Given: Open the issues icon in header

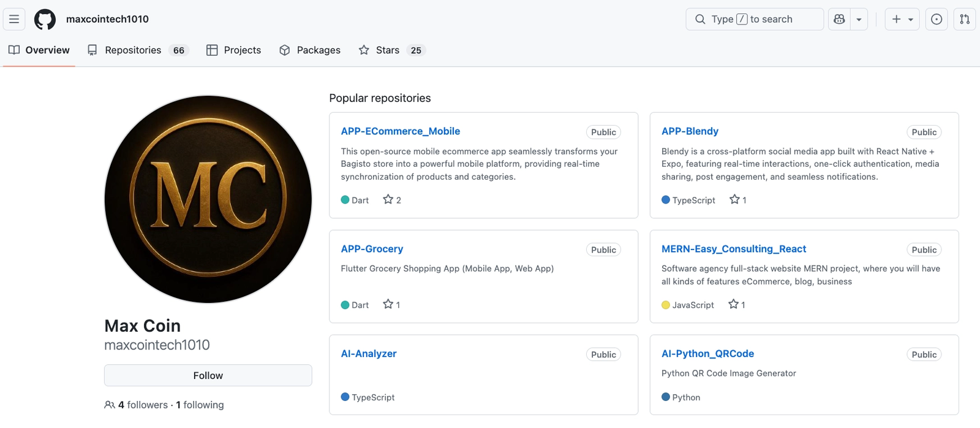Looking at the screenshot, I should click(x=937, y=19).
